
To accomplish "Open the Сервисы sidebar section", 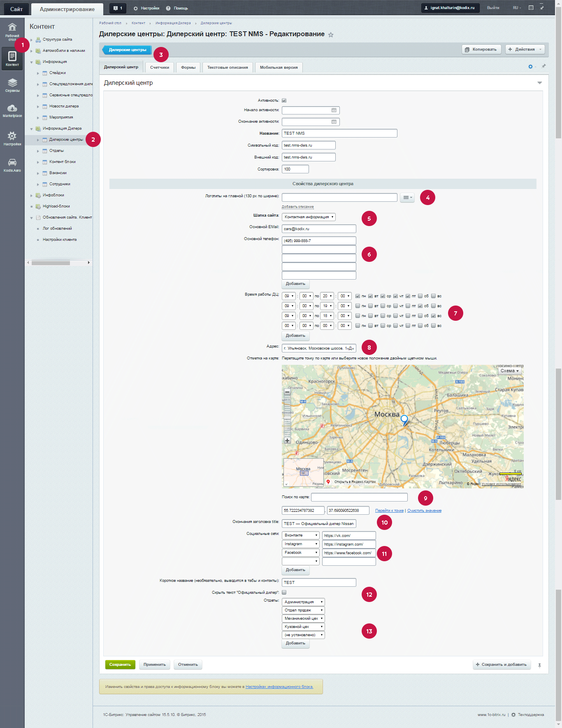I will click(x=12, y=85).
